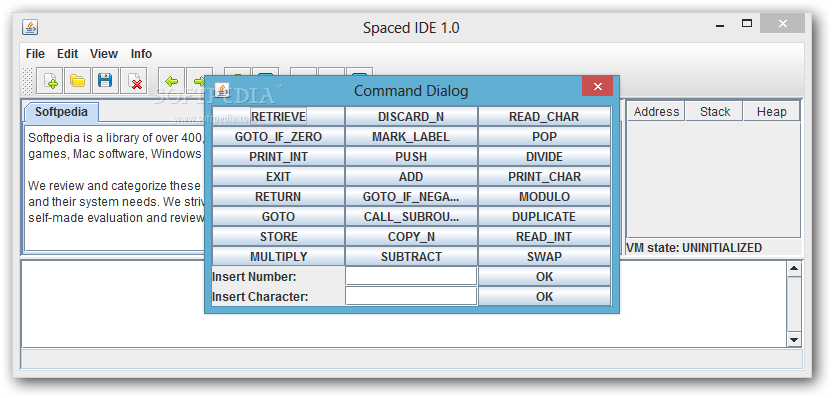Save the file with the floppy icon
Image resolution: width=832 pixels, height=398 pixels.
click(x=105, y=81)
